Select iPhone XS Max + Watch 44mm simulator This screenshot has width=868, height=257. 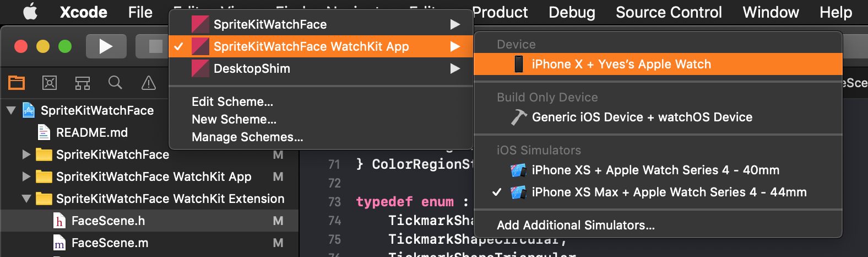coord(658,192)
